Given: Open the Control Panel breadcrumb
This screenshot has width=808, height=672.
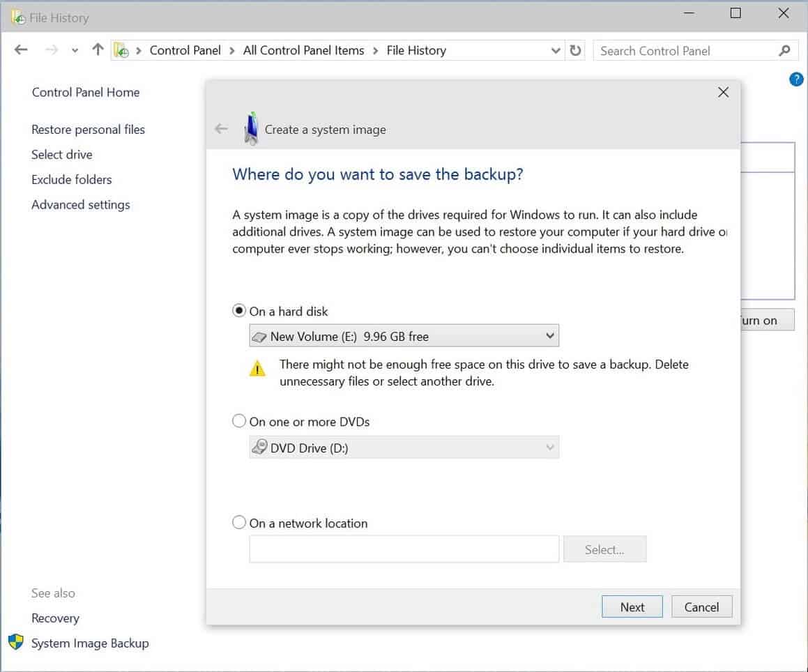Looking at the screenshot, I should [x=185, y=50].
